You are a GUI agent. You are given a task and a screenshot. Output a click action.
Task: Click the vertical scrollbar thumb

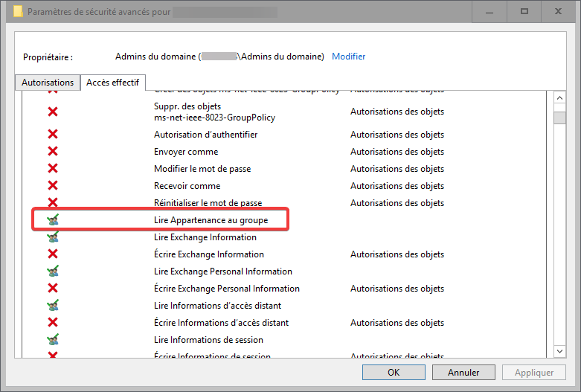click(559, 118)
